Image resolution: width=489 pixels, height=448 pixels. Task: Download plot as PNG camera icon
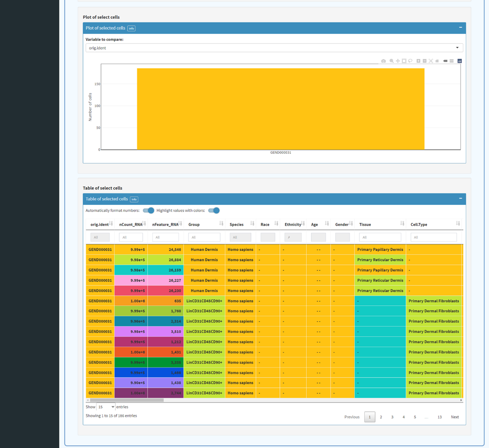click(384, 61)
